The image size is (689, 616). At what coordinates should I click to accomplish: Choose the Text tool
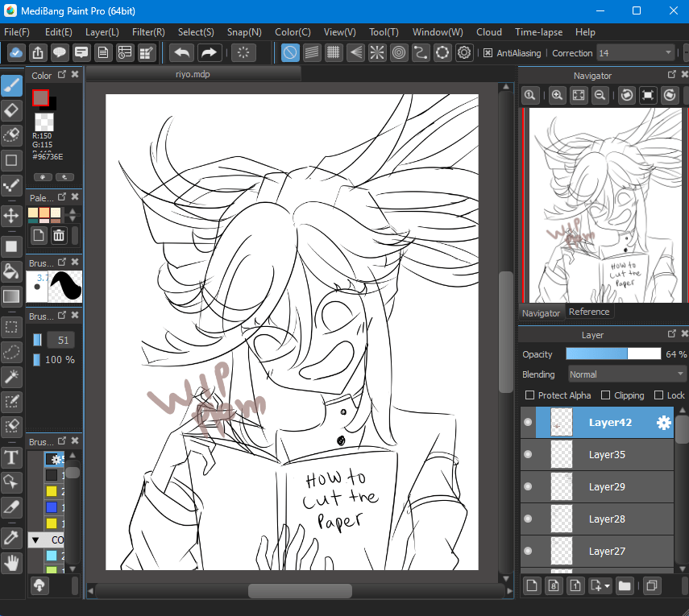[x=11, y=458]
